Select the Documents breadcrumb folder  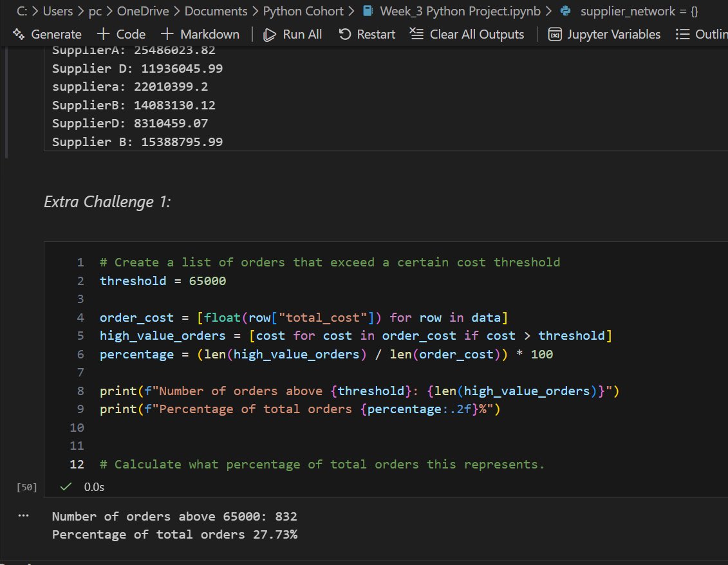point(216,11)
